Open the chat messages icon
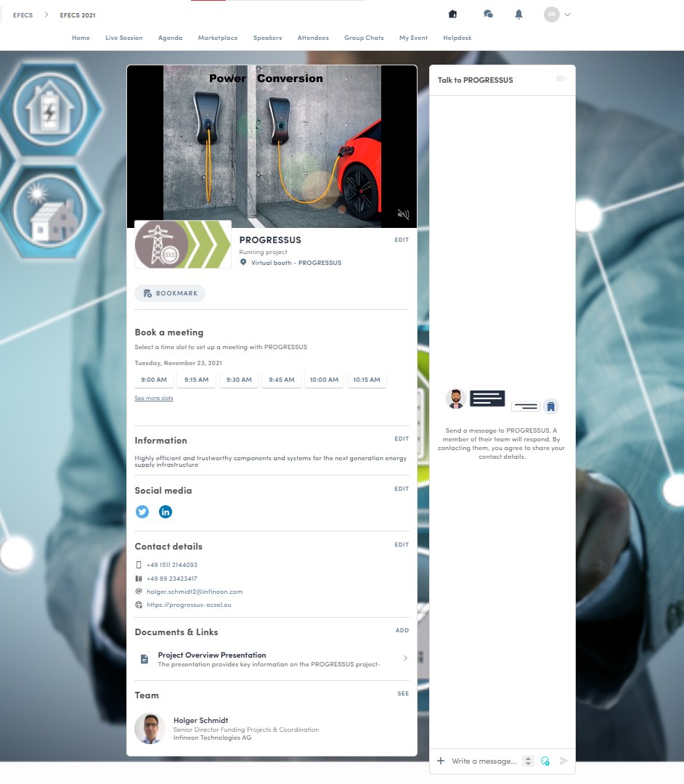 pos(488,14)
